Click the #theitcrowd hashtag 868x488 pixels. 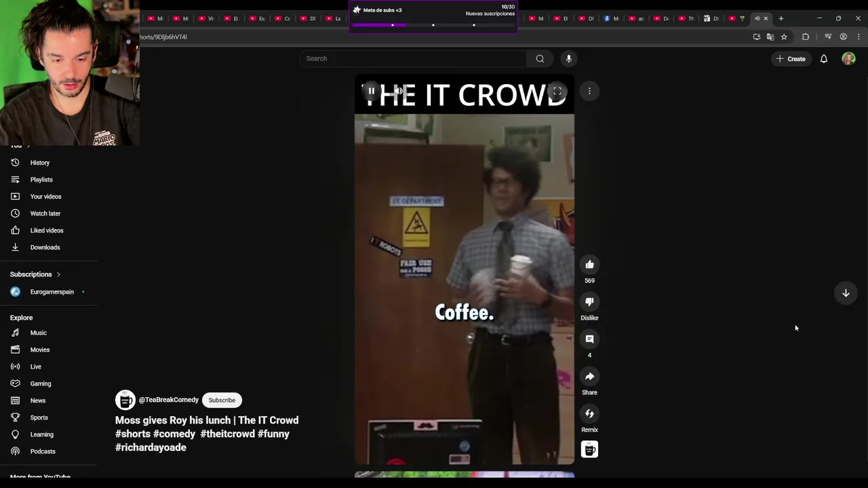[x=227, y=434]
